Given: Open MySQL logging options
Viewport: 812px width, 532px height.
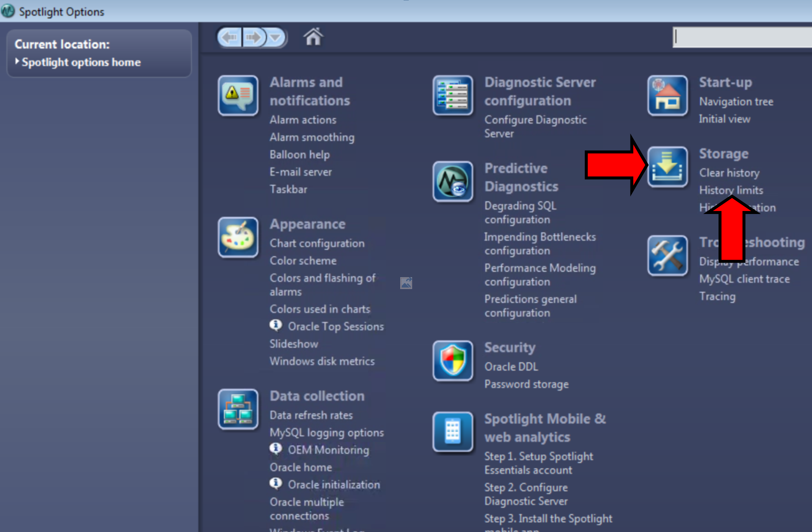Looking at the screenshot, I should pos(327,433).
